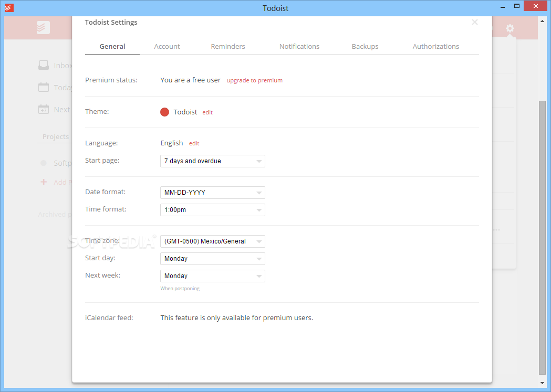Click the scrollbar down arrow
Image resolution: width=551 pixels, height=392 pixels.
pyautogui.click(x=542, y=383)
